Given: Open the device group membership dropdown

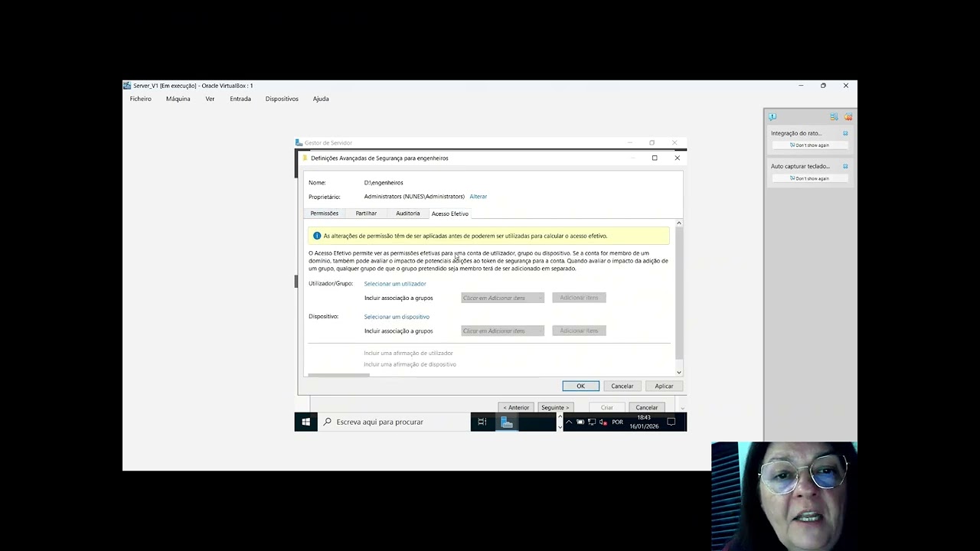Looking at the screenshot, I should click(502, 331).
